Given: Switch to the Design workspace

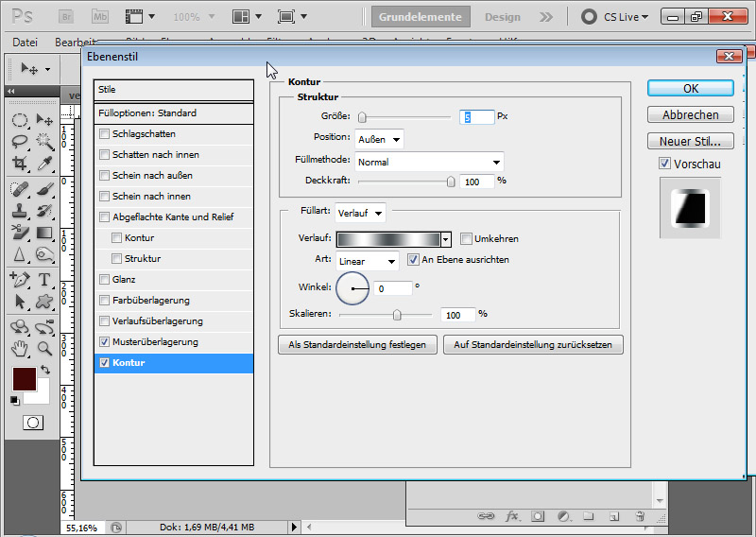Looking at the screenshot, I should [x=502, y=17].
